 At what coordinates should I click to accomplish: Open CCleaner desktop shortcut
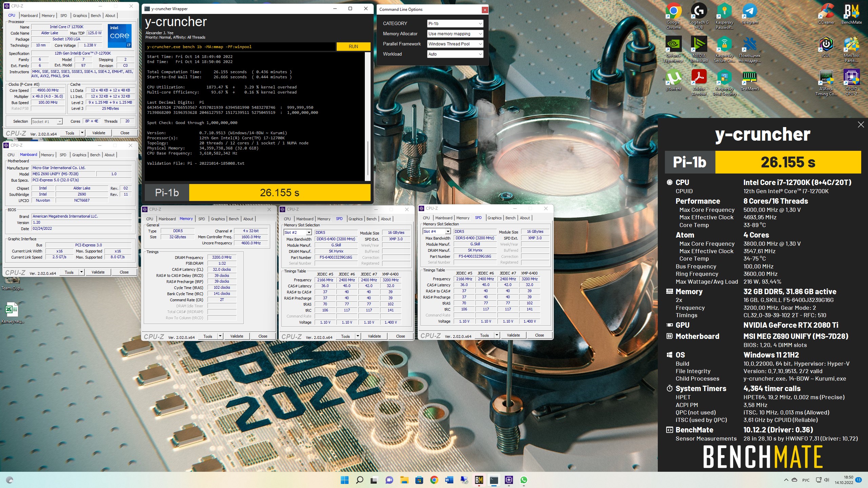(826, 14)
